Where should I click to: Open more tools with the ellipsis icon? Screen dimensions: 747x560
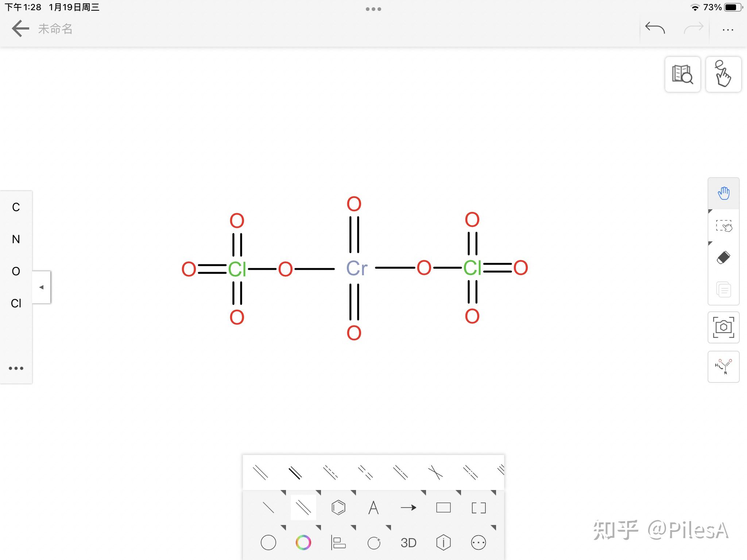[478, 542]
